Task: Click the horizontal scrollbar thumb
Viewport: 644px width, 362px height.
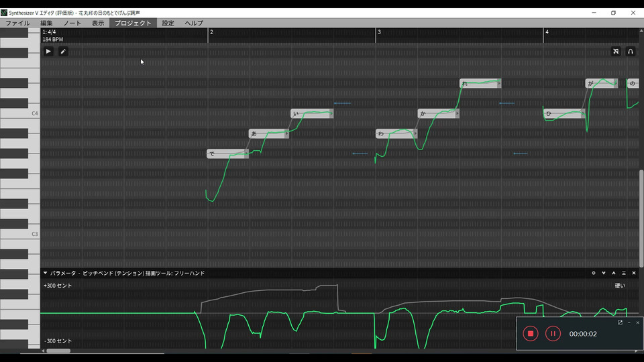Action: click(58, 351)
